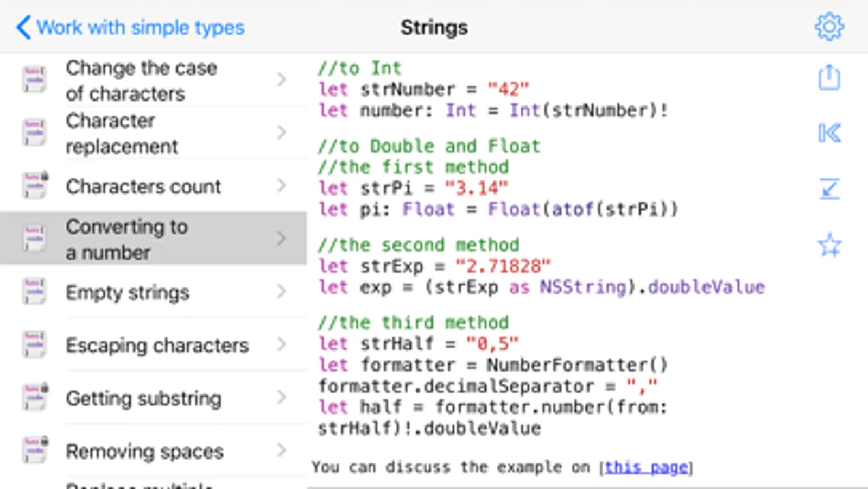Open the settings gear icon
868x489 pixels.
tap(829, 27)
